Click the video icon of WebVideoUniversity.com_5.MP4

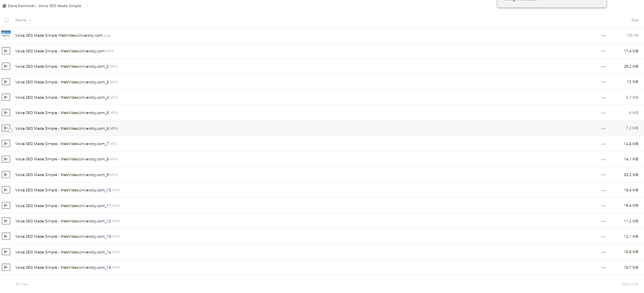[6, 112]
